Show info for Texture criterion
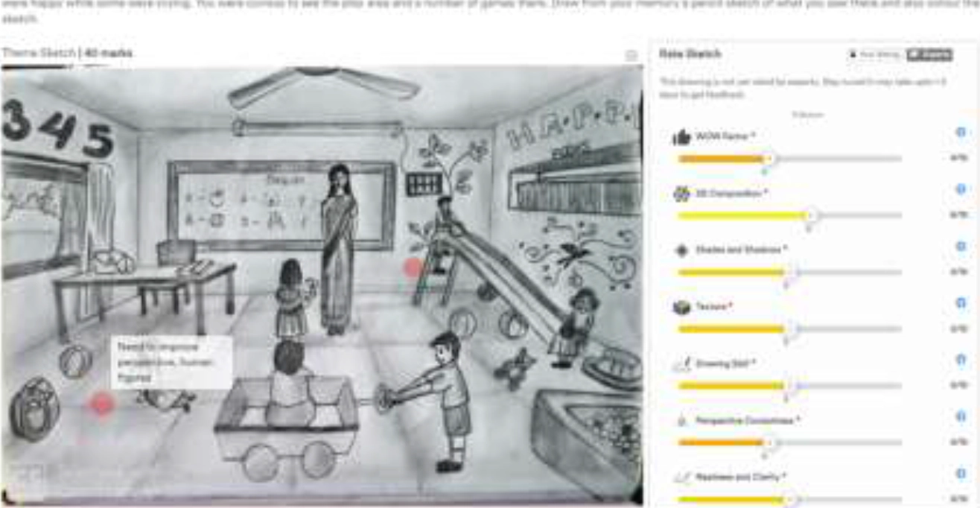980x508 pixels. 961,302
